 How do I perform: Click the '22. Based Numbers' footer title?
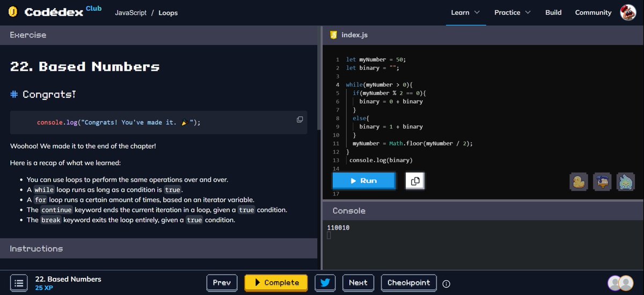[68, 279]
